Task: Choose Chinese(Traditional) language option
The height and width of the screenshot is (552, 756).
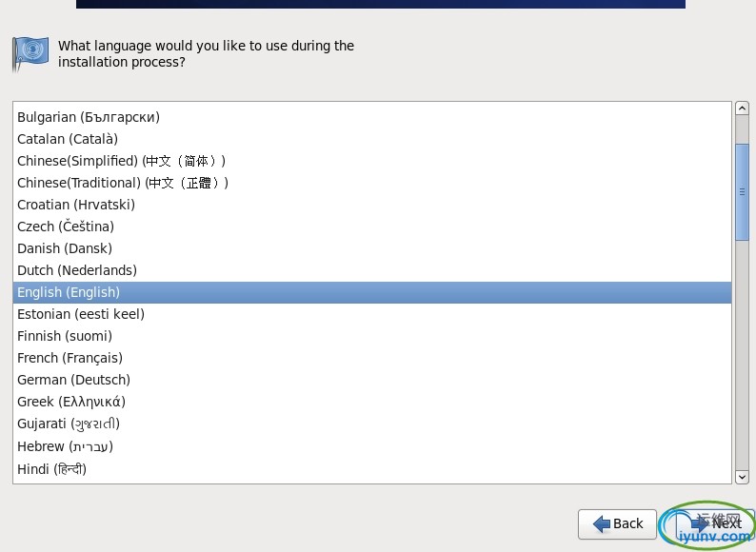Action: [372, 183]
